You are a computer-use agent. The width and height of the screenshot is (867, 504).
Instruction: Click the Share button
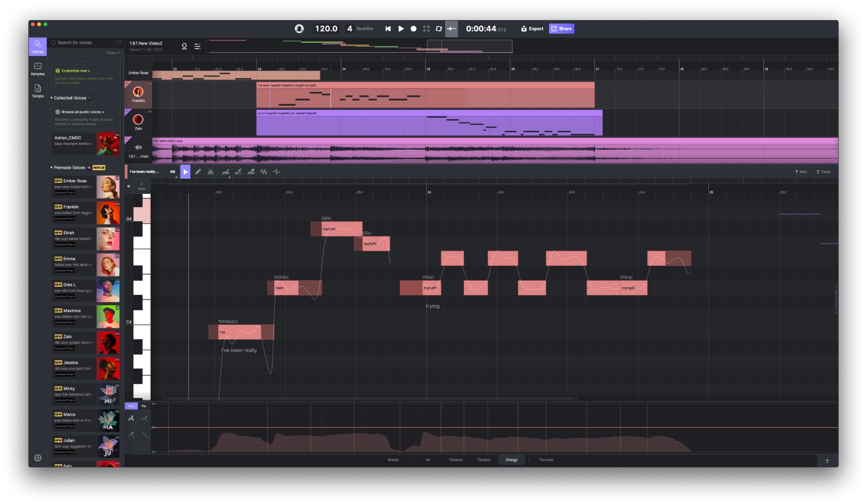(x=561, y=28)
